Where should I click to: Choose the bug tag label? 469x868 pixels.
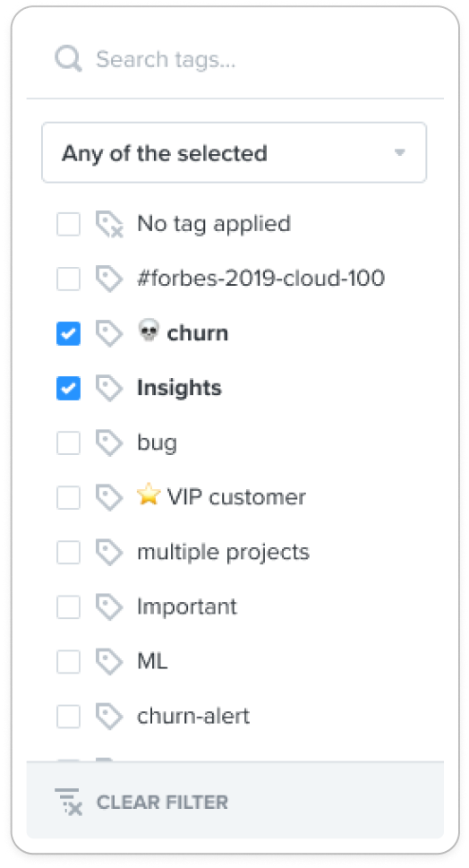pyautogui.click(x=157, y=443)
